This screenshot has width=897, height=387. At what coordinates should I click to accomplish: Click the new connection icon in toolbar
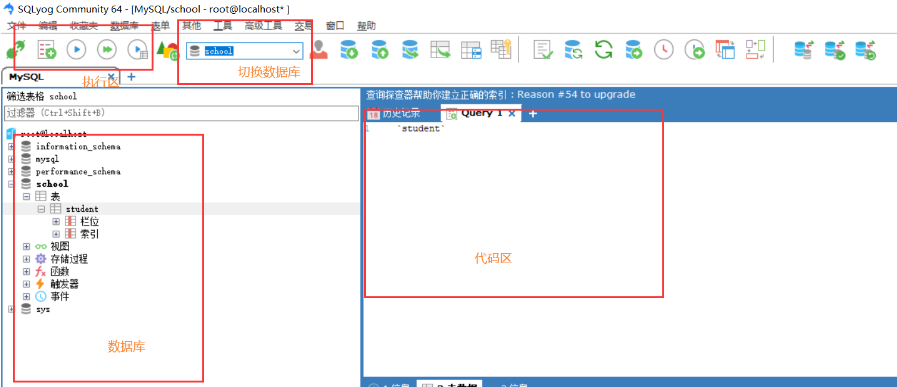(14, 51)
